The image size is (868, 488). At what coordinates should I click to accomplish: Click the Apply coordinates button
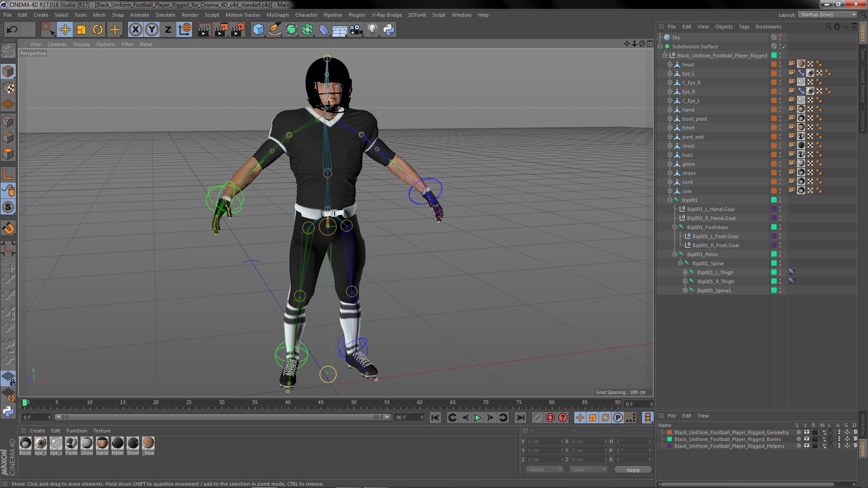pyautogui.click(x=633, y=470)
